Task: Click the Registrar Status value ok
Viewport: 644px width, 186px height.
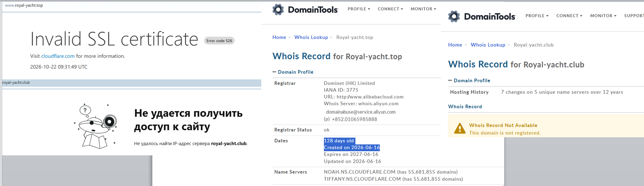Action: [x=327, y=130]
